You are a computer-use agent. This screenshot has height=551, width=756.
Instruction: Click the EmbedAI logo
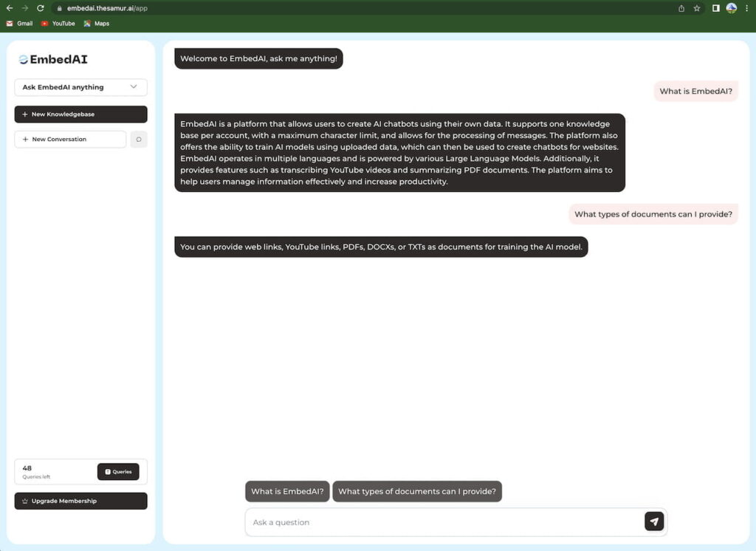pyautogui.click(x=53, y=59)
